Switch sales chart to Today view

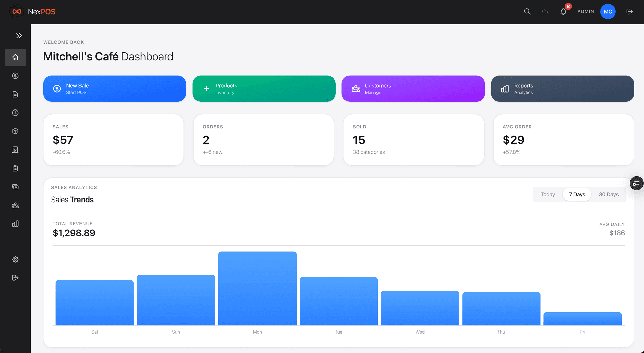pos(547,194)
